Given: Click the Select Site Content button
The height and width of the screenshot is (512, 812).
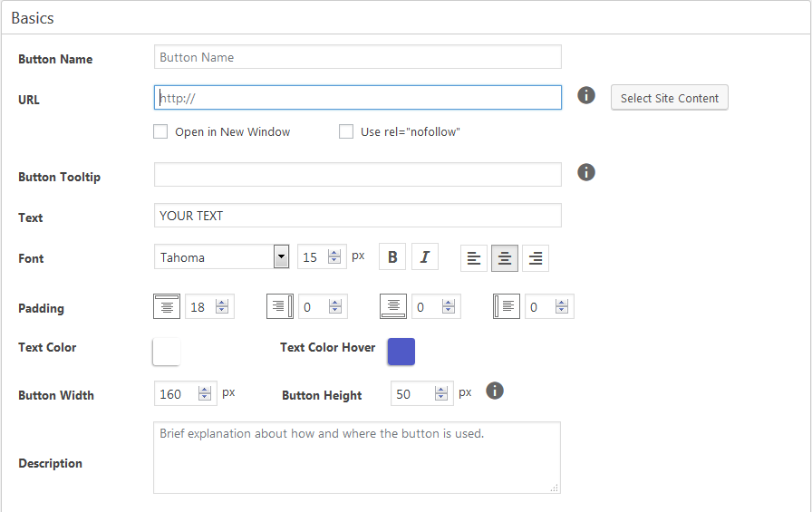Looking at the screenshot, I should [x=670, y=98].
